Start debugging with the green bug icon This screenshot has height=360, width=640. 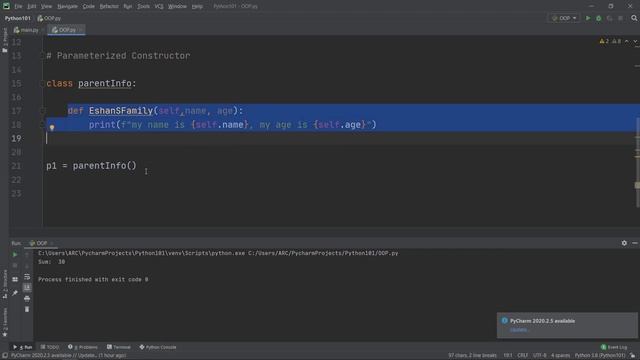[598, 18]
